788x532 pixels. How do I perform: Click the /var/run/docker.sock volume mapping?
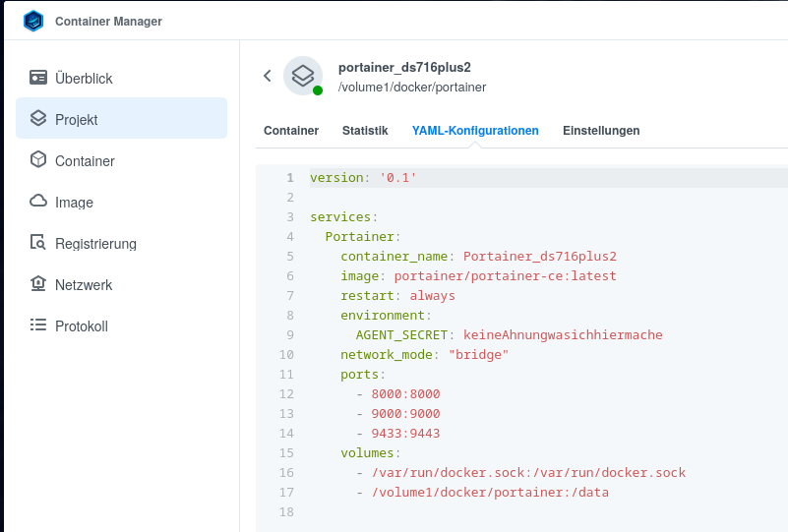tap(528, 473)
